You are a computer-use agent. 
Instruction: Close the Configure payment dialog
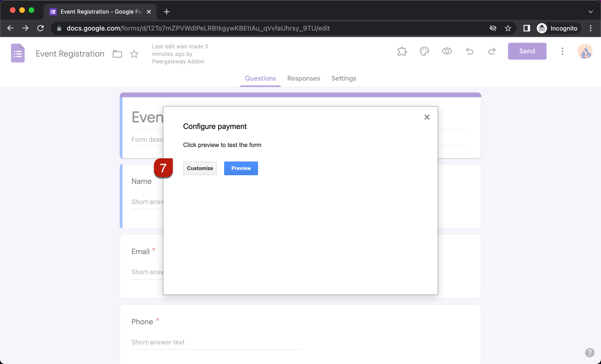(427, 117)
